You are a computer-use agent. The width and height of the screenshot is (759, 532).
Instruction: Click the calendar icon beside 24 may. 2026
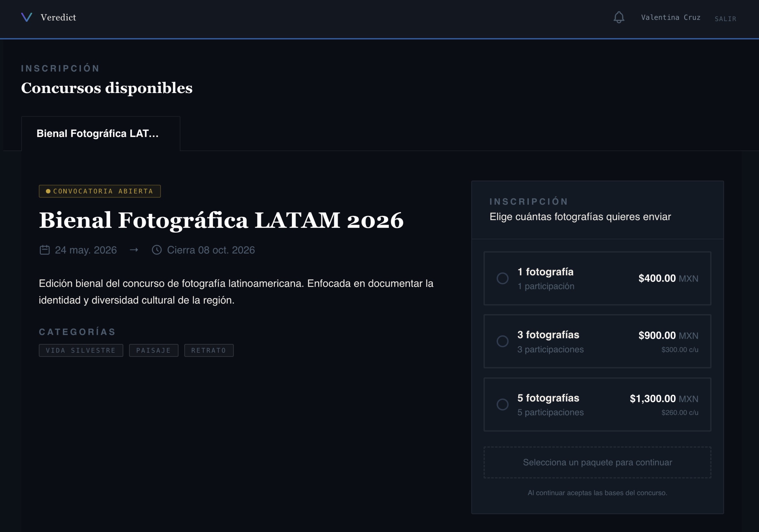45,250
